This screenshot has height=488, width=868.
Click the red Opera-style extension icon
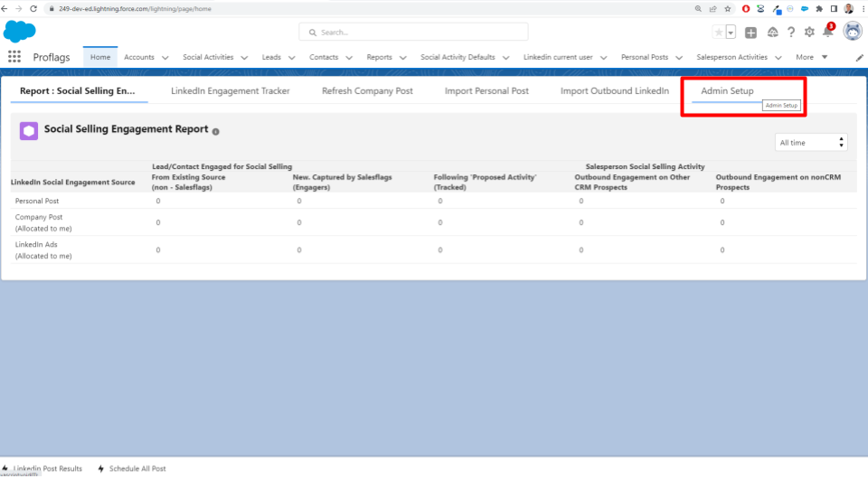click(x=746, y=9)
